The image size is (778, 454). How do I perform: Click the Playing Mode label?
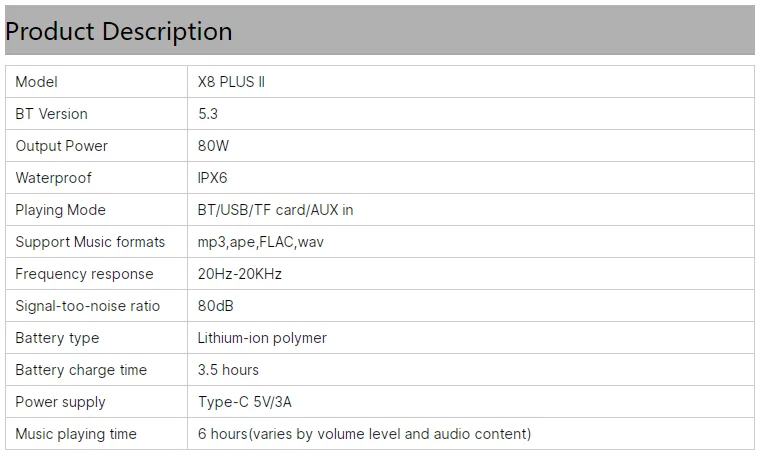coord(61,210)
